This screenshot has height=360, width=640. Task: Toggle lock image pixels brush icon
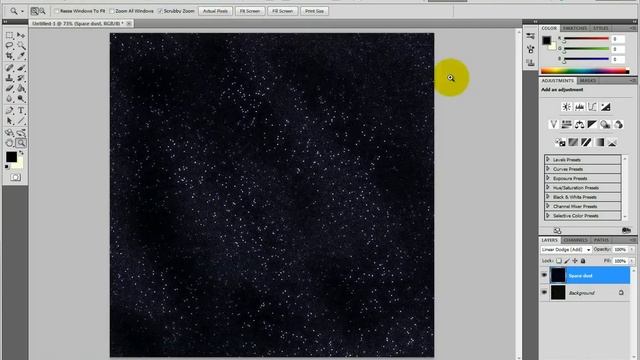(x=567, y=260)
